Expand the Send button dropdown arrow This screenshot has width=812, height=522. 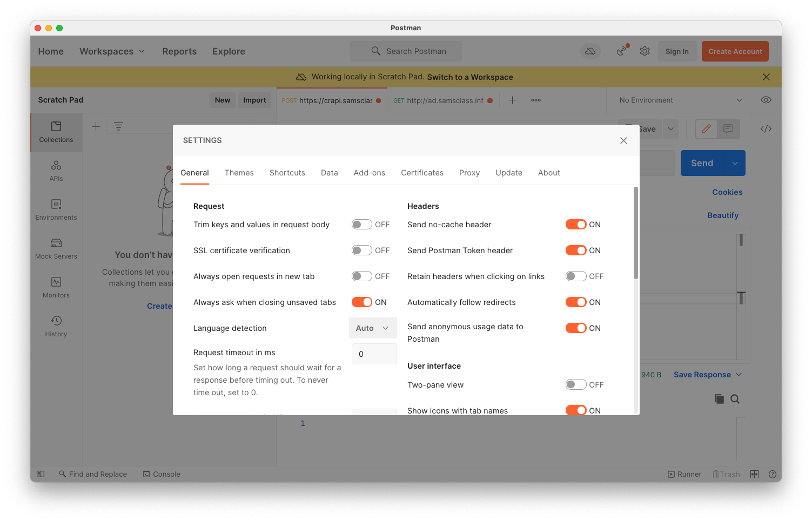click(735, 163)
